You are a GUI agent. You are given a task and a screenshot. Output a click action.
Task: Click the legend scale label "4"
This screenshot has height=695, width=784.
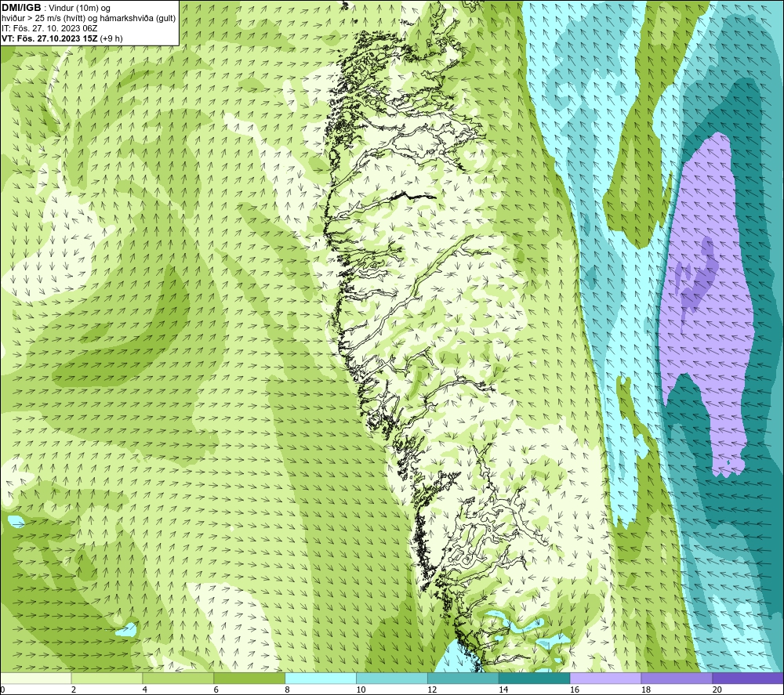[145, 690]
